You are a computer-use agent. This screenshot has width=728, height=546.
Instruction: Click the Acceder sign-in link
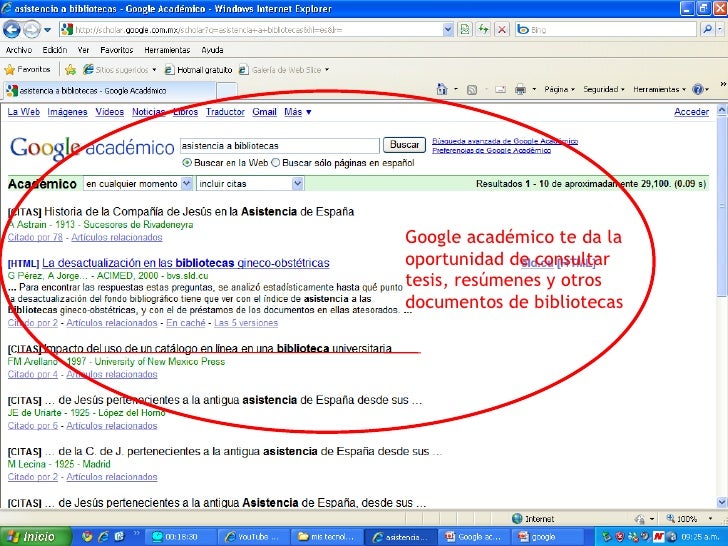point(691,112)
